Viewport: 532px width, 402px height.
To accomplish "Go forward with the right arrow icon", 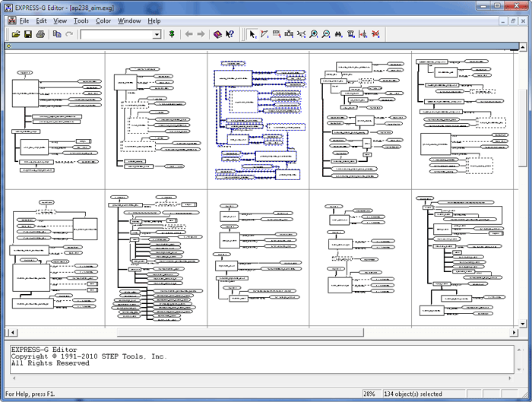I will (x=201, y=34).
